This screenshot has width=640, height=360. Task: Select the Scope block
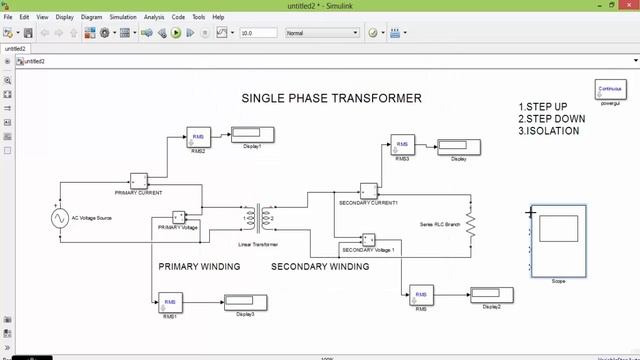[558, 241]
